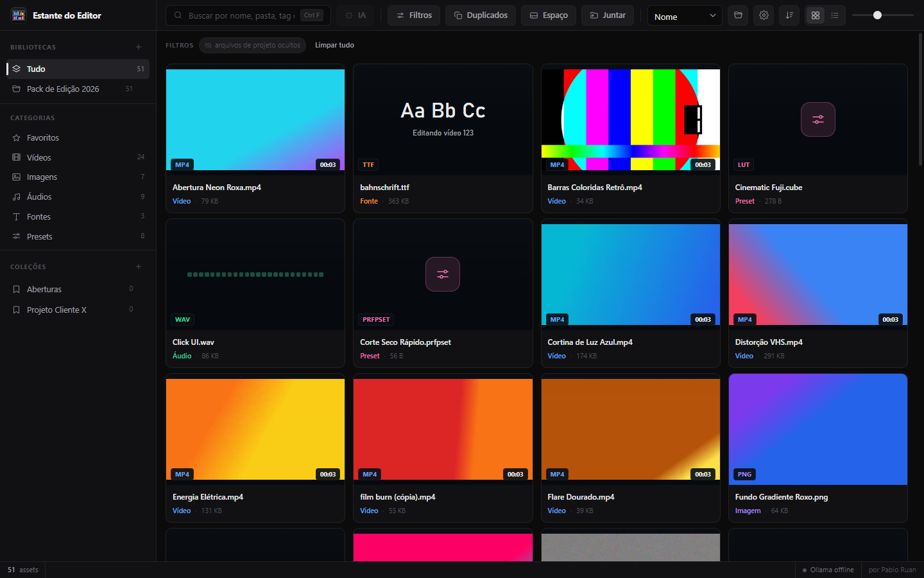Open the folder icon button in the toolbar
924x578 pixels.
coord(738,15)
